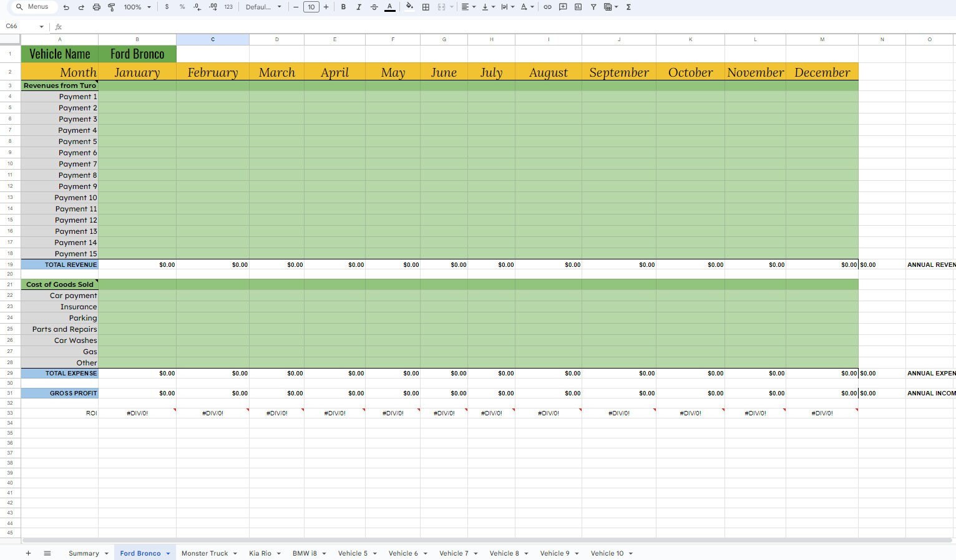The height and width of the screenshot is (560, 956).
Task: Add a new sheet with plus button
Action: 28,553
